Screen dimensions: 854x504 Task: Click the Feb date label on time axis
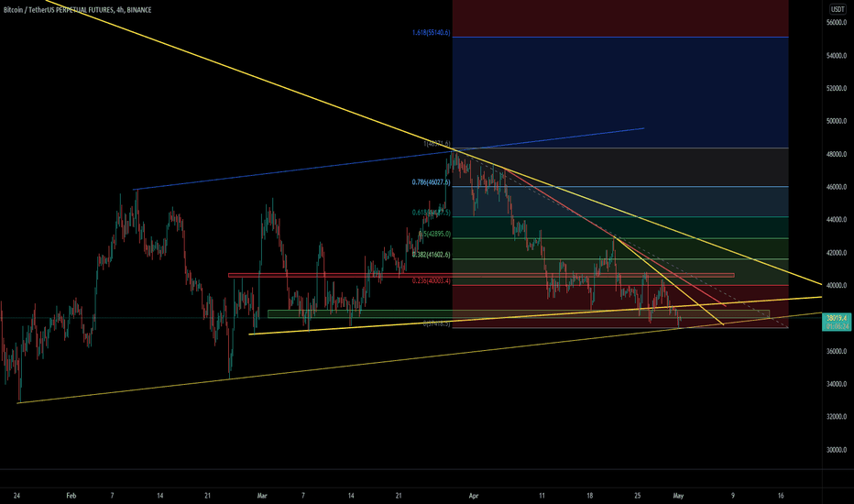71,496
